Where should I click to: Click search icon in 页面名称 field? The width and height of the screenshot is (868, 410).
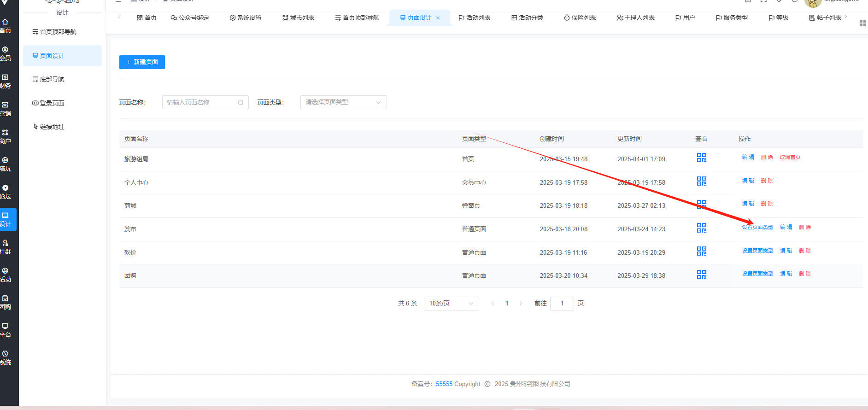click(240, 103)
